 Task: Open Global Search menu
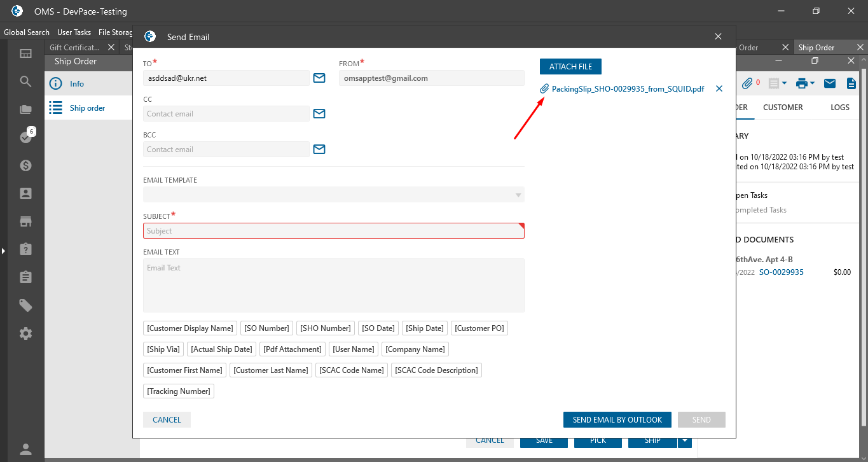27,32
